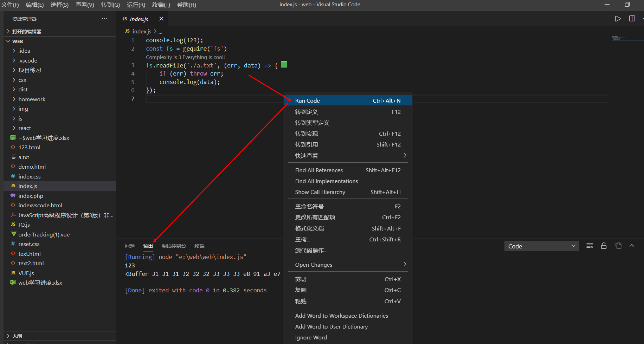Close the index.js editor tab
This screenshot has height=344, width=644.
[x=161, y=19]
